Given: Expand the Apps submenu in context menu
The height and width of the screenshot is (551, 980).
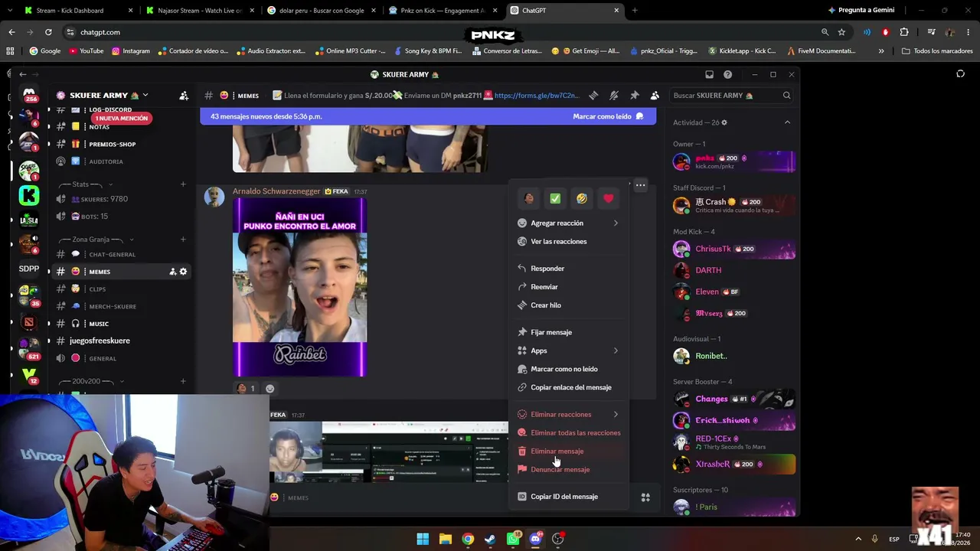Looking at the screenshot, I should [x=567, y=351].
